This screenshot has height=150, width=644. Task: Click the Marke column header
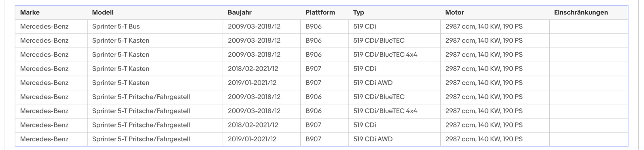point(30,13)
